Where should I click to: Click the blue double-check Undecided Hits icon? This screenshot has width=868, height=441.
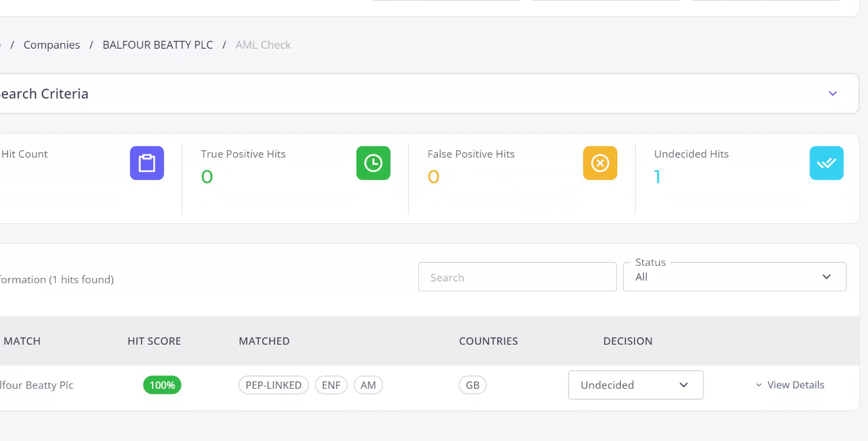[x=826, y=163]
